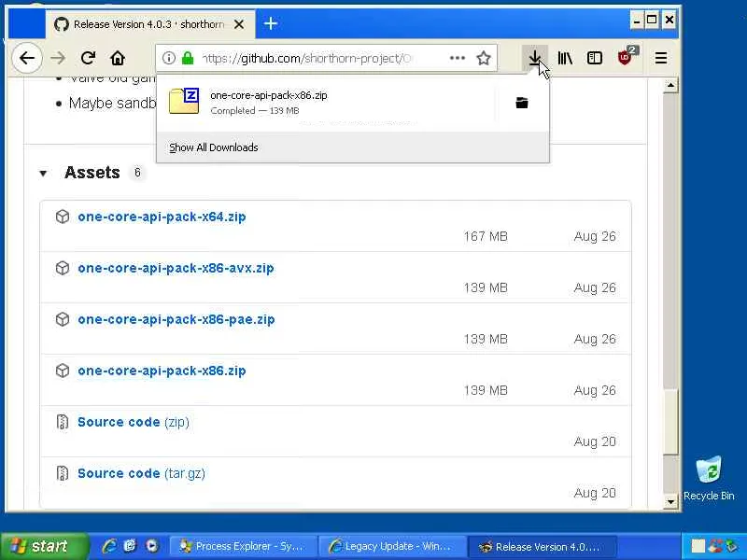Bookmark this page with the star icon
Screen dimensions: 747x560
(484, 58)
